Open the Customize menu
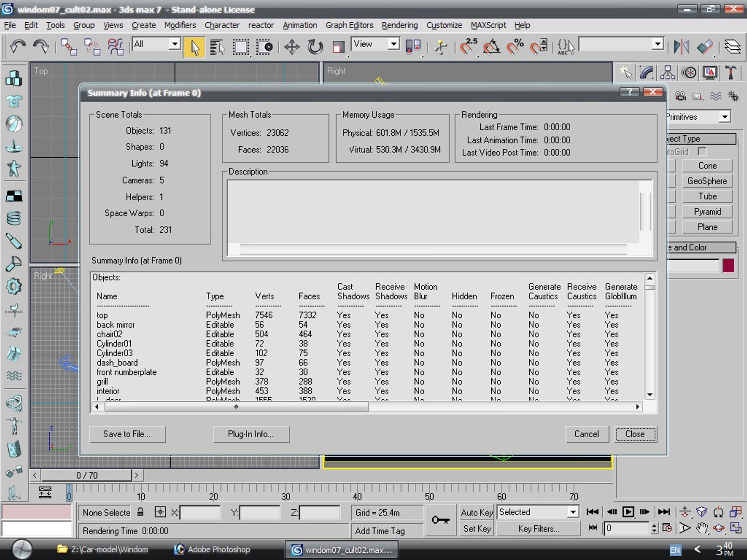This screenshot has height=560, width=747. tap(444, 25)
